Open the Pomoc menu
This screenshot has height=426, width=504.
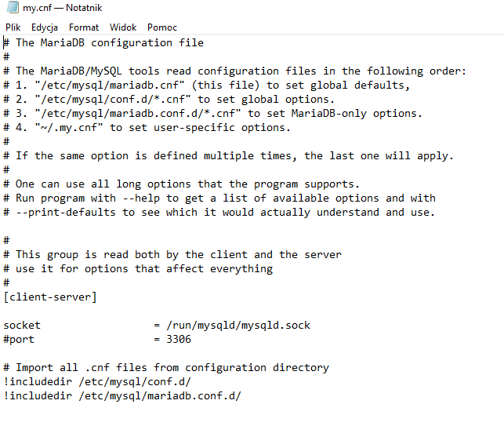(x=162, y=27)
